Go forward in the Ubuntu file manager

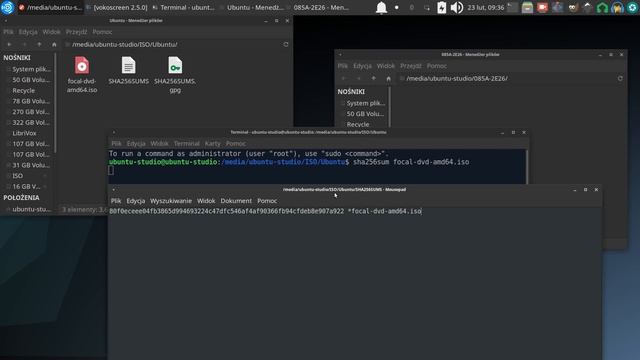[24, 44]
